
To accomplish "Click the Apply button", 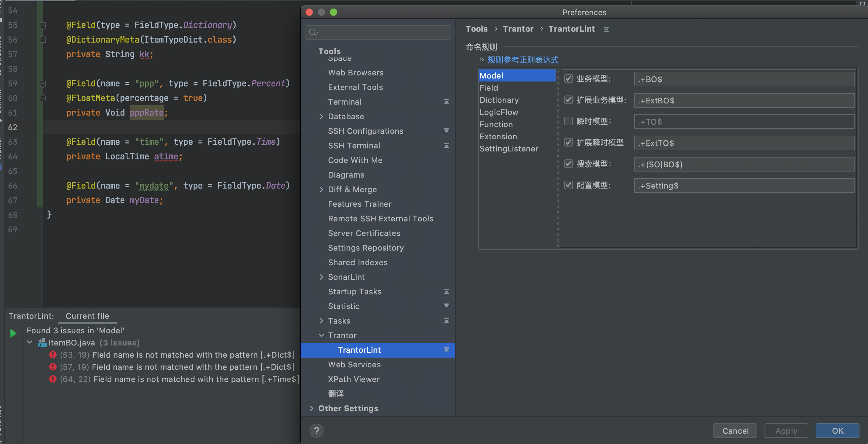I will [786, 431].
